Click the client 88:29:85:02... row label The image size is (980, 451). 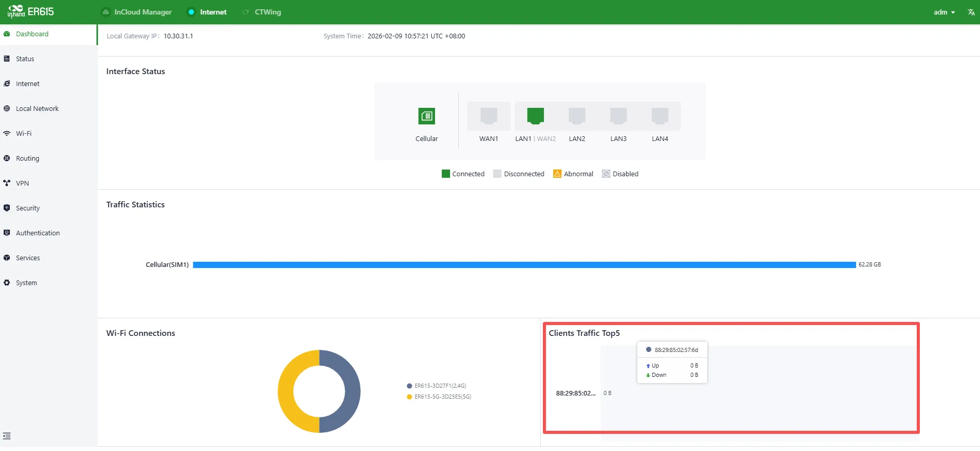(576, 393)
